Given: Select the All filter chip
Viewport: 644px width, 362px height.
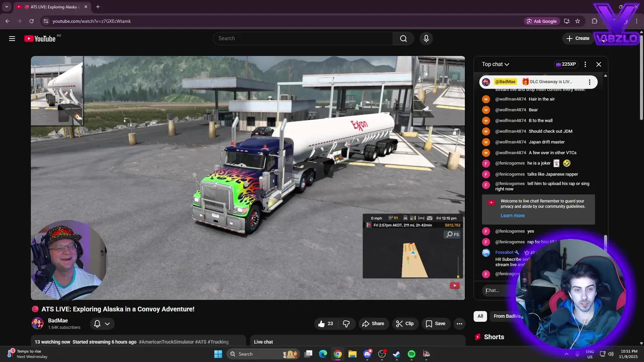Looking at the screenshot, I should (480, 316).
